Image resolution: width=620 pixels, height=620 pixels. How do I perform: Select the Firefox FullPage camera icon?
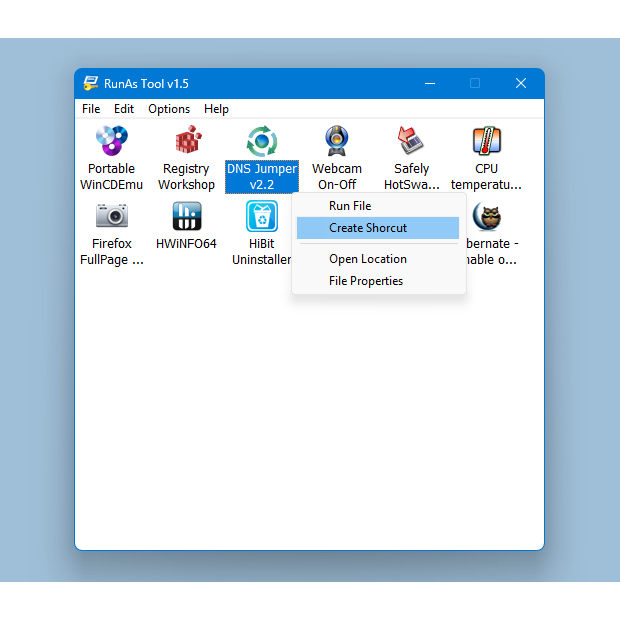coord(112,215)
